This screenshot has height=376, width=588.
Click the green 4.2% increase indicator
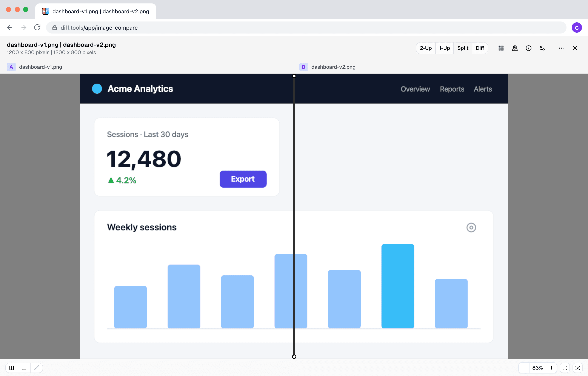122,180
